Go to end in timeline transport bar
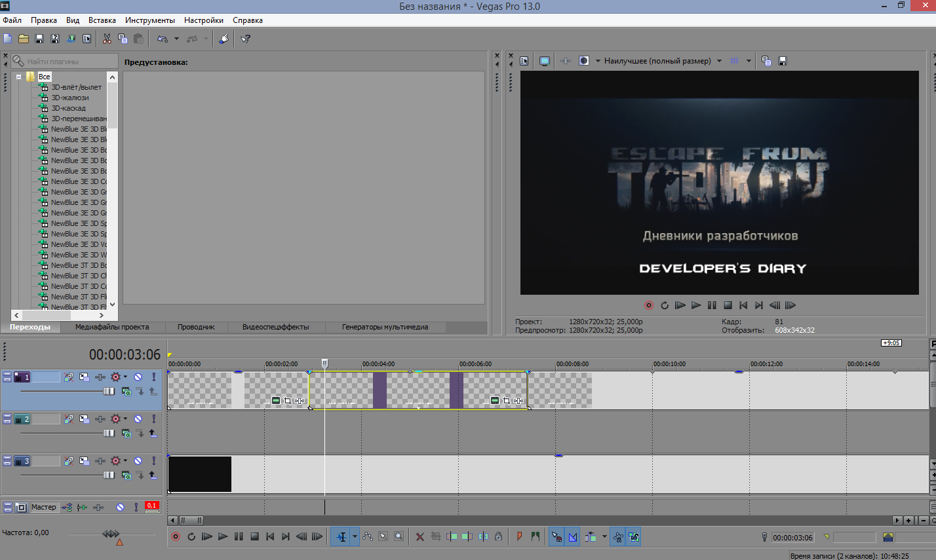Image resolution: width=936 pixels, height=560 pixels. 286,536
